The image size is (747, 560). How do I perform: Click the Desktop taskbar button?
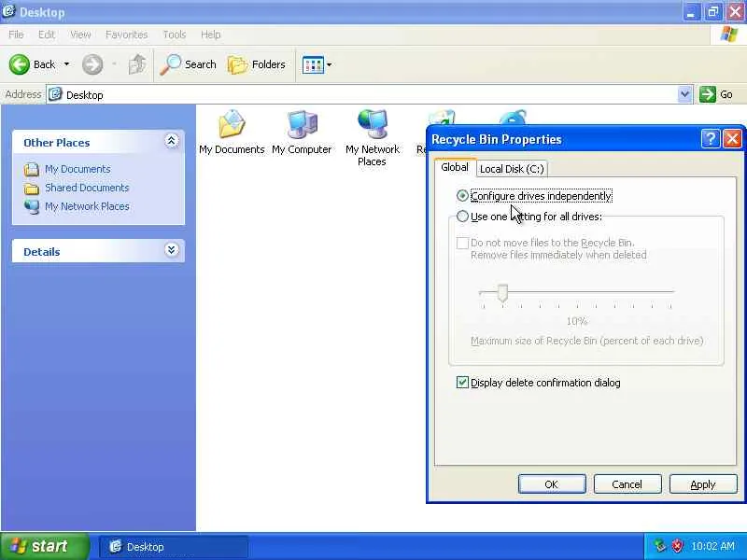[174, 547]
